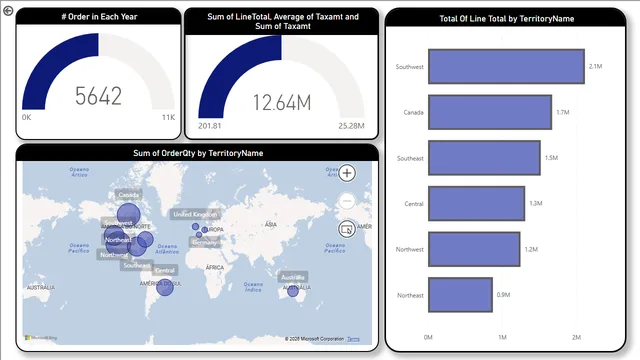Activate the map select region tool
This screenshot has width=640, height=360.
[347, 229]
